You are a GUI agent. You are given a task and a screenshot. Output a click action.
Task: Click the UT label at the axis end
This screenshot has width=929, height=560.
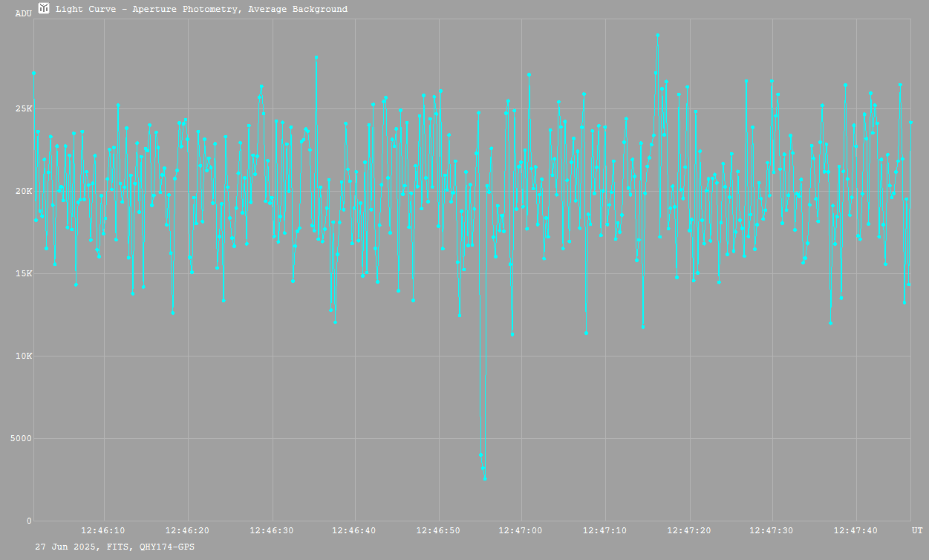coord(917,531)
